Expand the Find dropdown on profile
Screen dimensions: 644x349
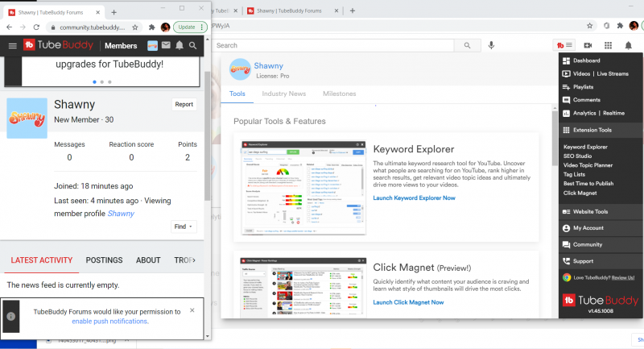click(x=184, y=227)
